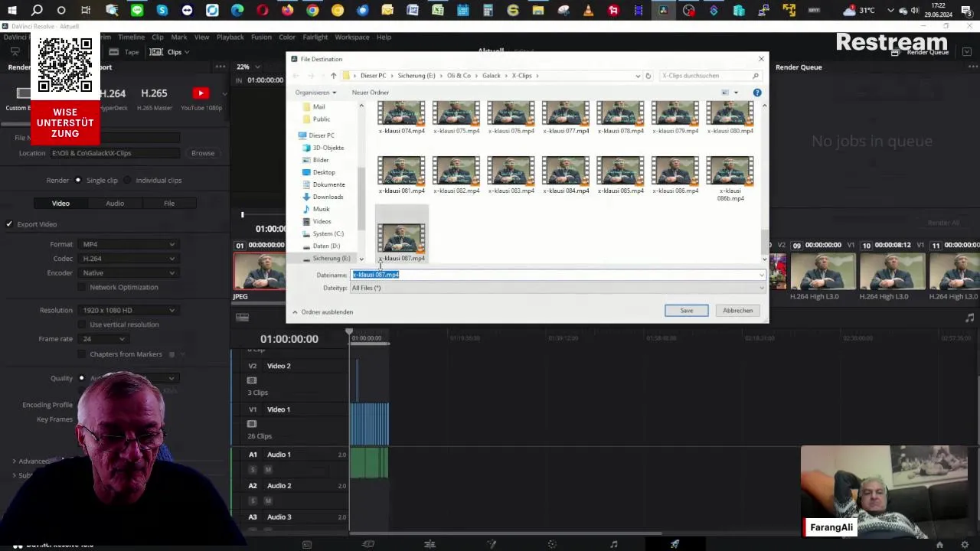Open the Fusion page wand icon
This screenshot has width=980, height=551.
pyautogui.click(x=492, y=545)
